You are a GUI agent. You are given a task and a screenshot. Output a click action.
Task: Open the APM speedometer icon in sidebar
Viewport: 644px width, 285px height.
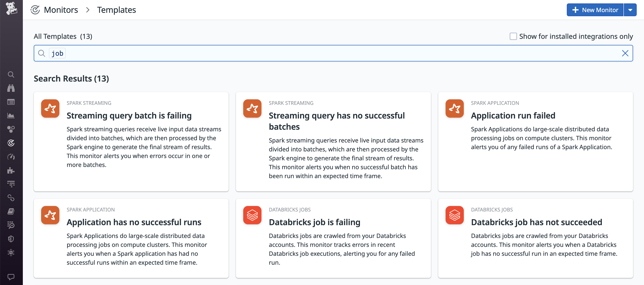11,157
